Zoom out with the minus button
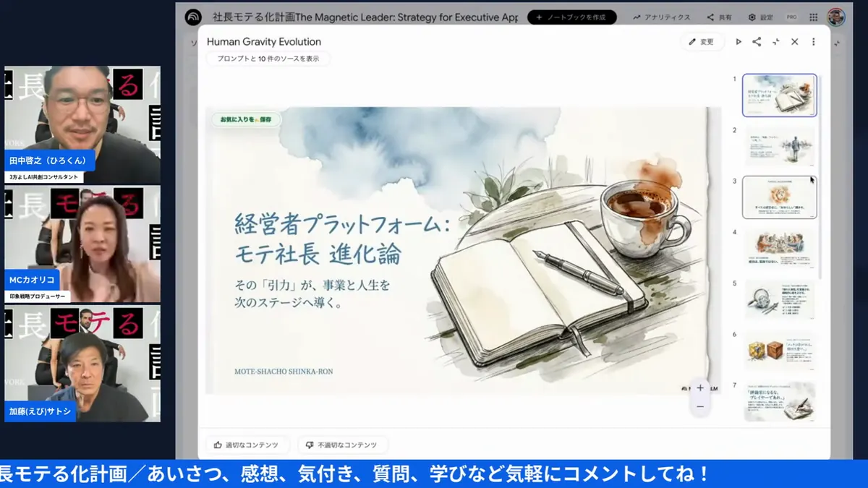 (x=699, y=407)
